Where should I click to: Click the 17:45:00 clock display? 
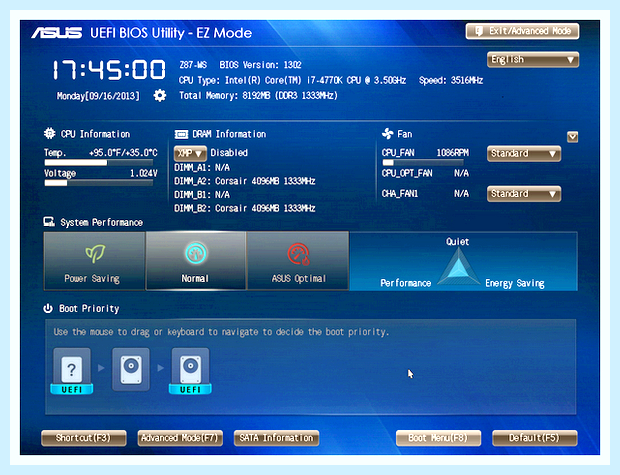tap(109, 70)
